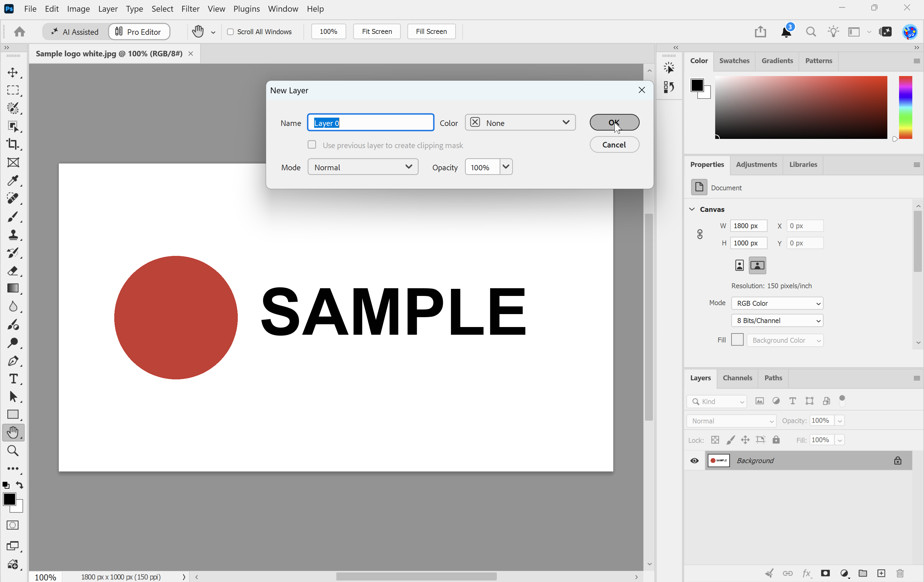This screenshot has width=924, height=582.
Task: Select the Rectangular Marquee tool
Action: click(13, 90)
